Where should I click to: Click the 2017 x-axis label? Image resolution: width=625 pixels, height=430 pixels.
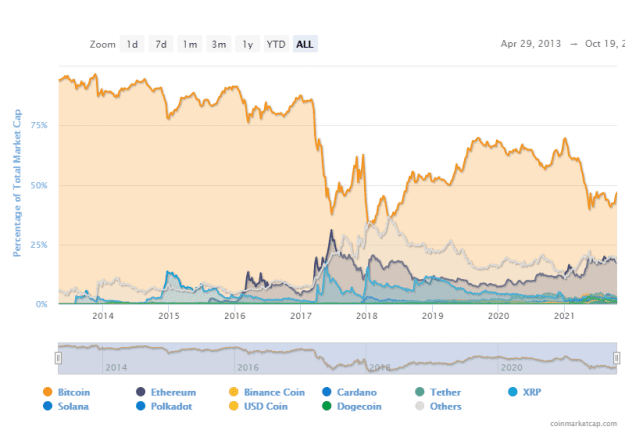[x=301, y=316]
